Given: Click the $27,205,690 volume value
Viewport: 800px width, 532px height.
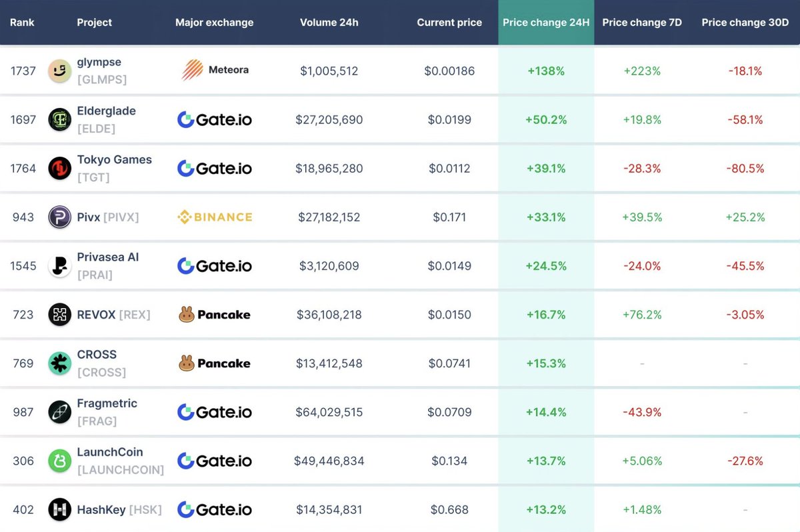Looking at the screenshot, I should pos(329,119).
